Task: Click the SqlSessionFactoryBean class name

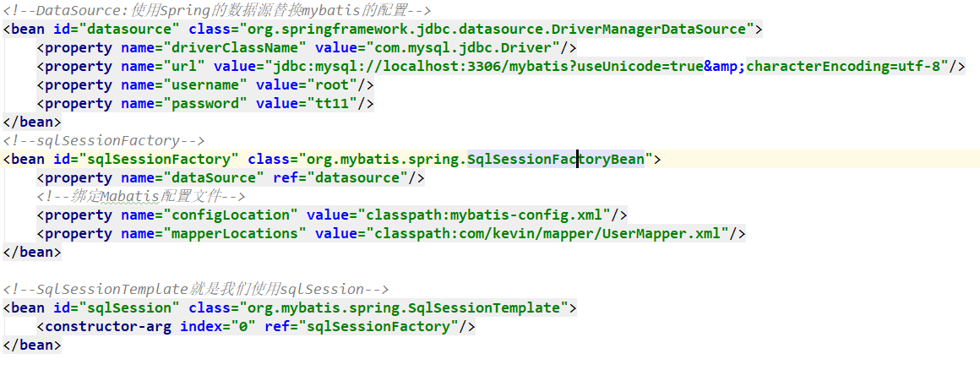Action: click(556, 159)
